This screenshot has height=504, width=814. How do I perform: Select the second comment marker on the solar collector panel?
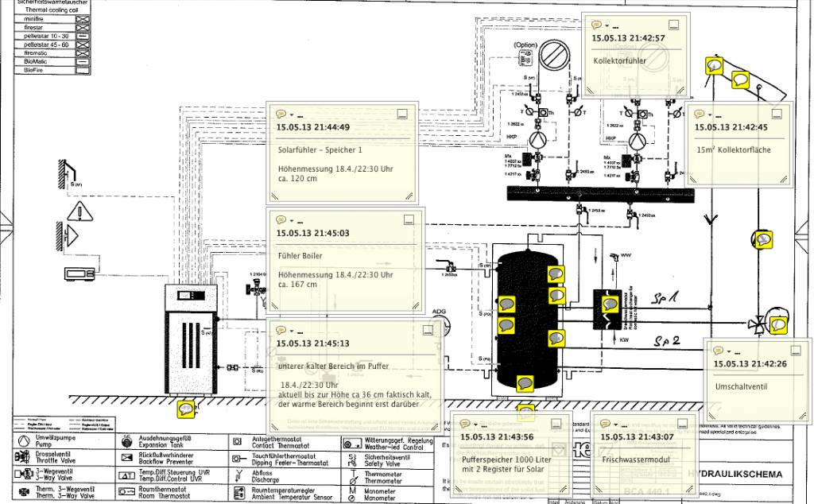[740, 80]
